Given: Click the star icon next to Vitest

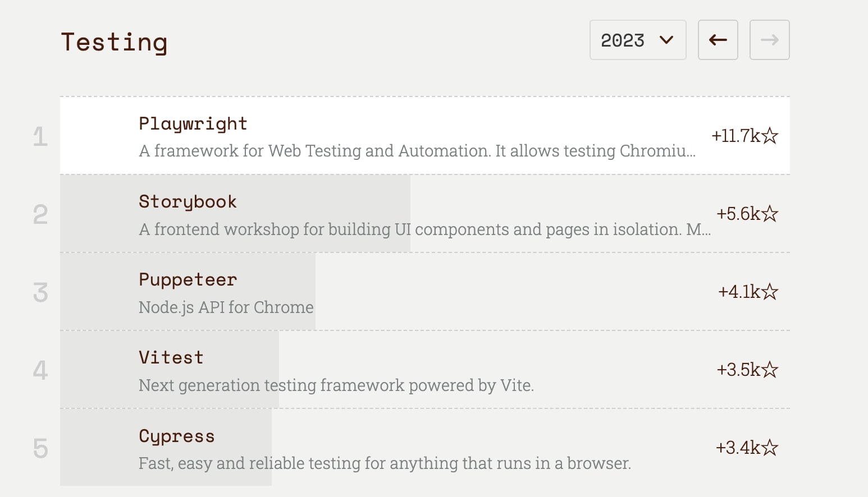Looking at the screenshot, I should pos(770,370).
